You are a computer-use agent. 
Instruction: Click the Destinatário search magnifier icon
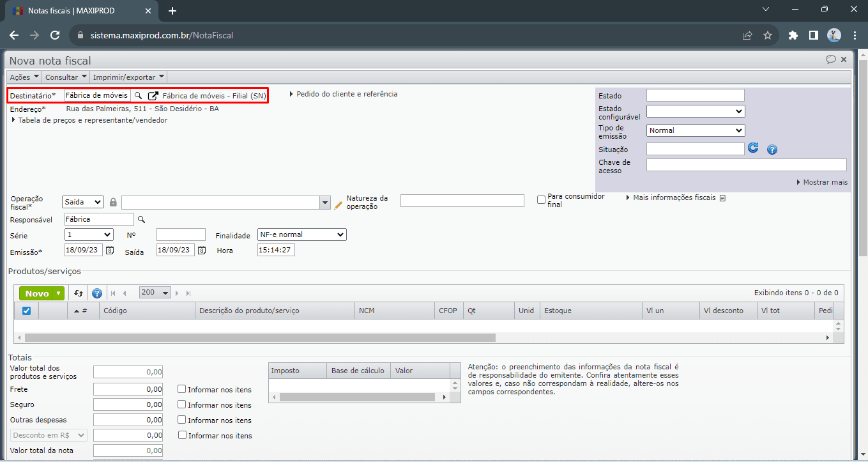coord(138,96)
